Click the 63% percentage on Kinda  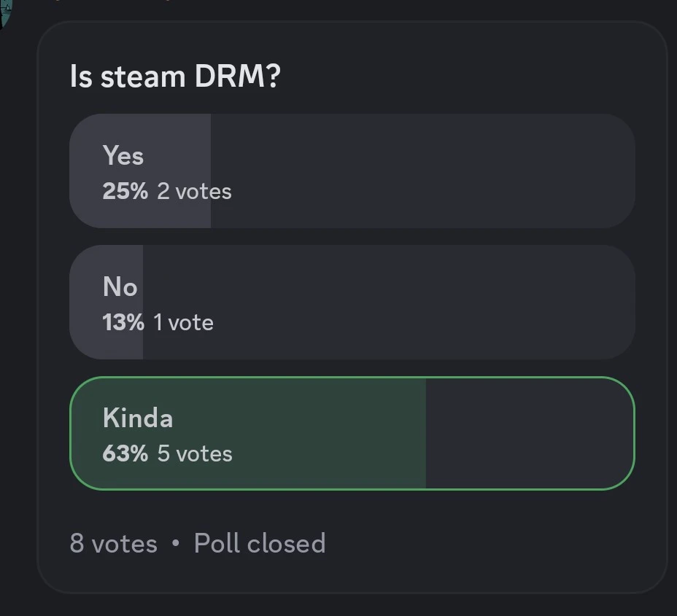(125, 454)
